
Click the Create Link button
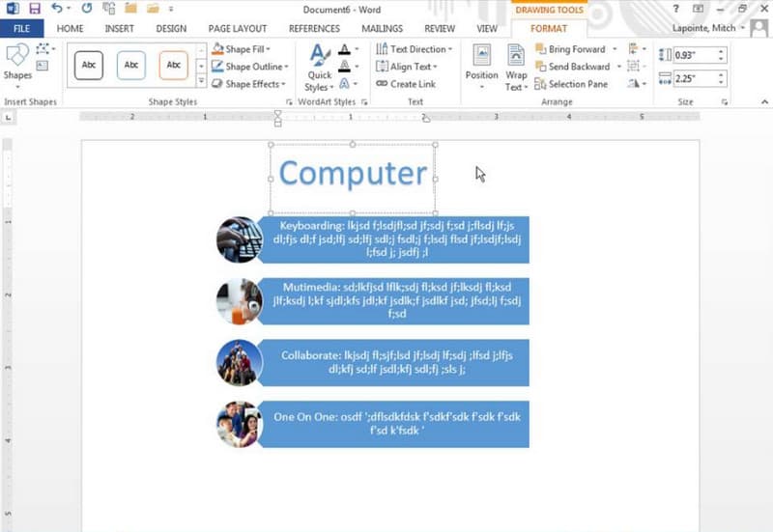[x=406, y=84]
